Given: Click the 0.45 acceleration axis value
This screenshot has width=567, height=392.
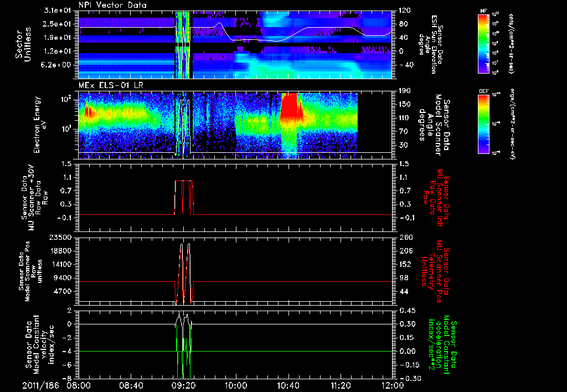Looking at the screenshot, I should [x=407, y=311].
